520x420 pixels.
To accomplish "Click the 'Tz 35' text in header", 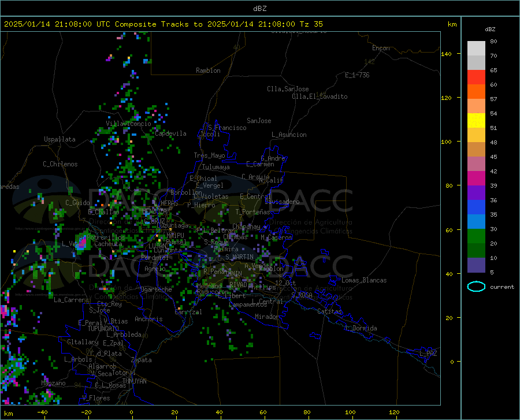I will tap(311, 24).
